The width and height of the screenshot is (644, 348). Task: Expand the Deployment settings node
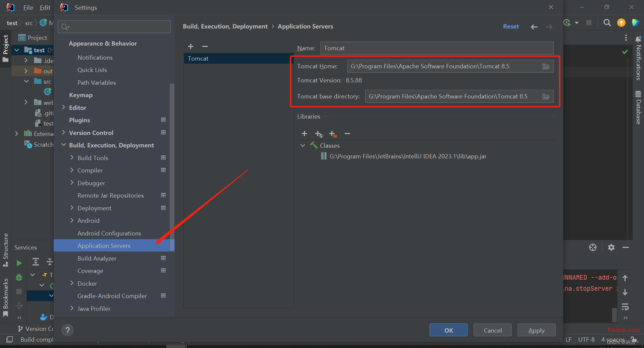[72, 208]
